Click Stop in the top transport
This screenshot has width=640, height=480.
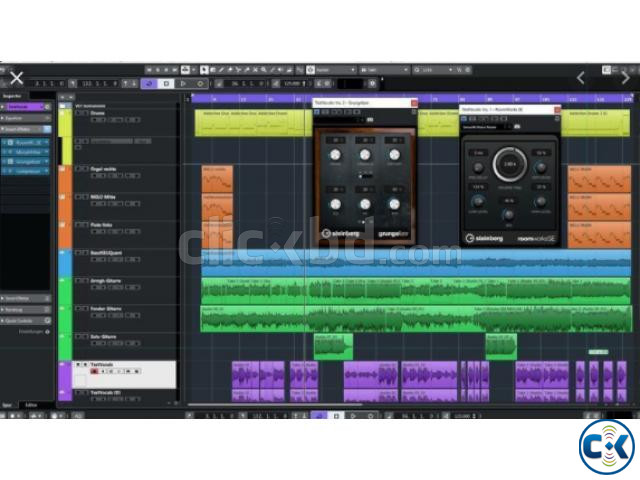click(166, 84)
